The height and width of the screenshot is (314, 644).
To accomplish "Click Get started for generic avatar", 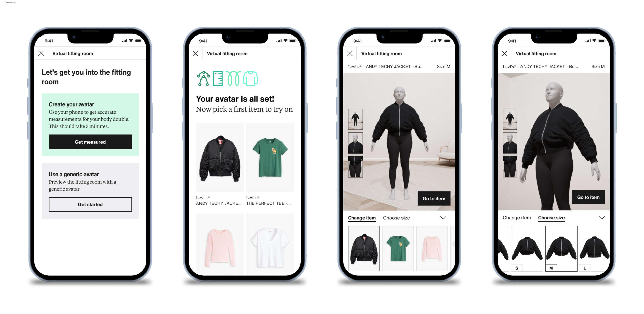I will tap(90, 204).
